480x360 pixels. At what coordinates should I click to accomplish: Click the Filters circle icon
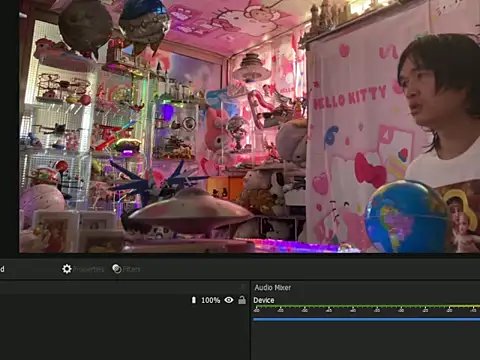coord(117,269)
